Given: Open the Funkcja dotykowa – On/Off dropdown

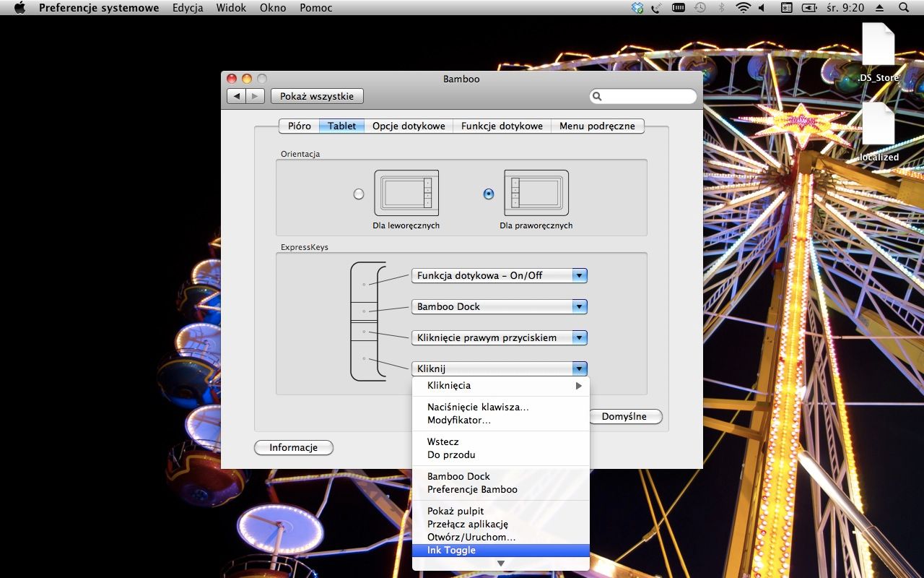Looking at the screenshot, I should [499, 275].
